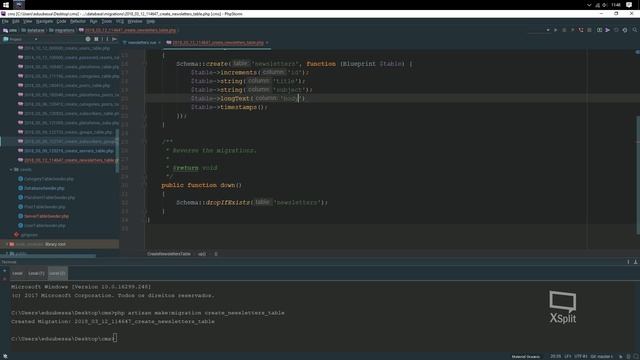640x360 pixels.
Task: Add a new terminal session plus icon
Action: [4, 271]
